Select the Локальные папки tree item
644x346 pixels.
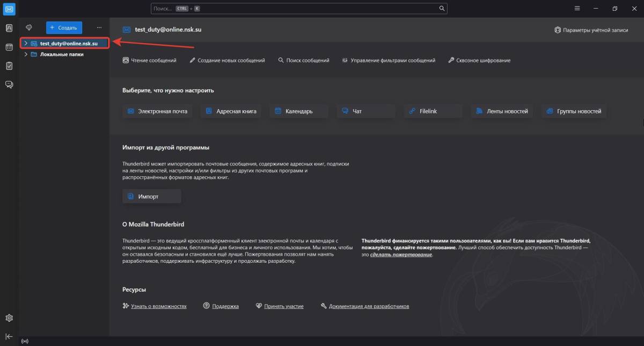(62, 54)
